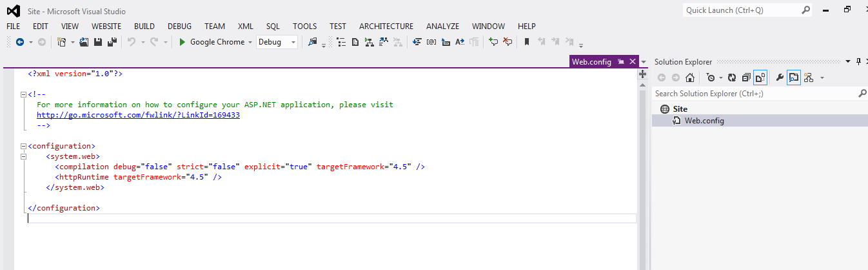Collapse the <configuration> node in editor
This screenshot has height=270, width=868.
pos(24,147)
